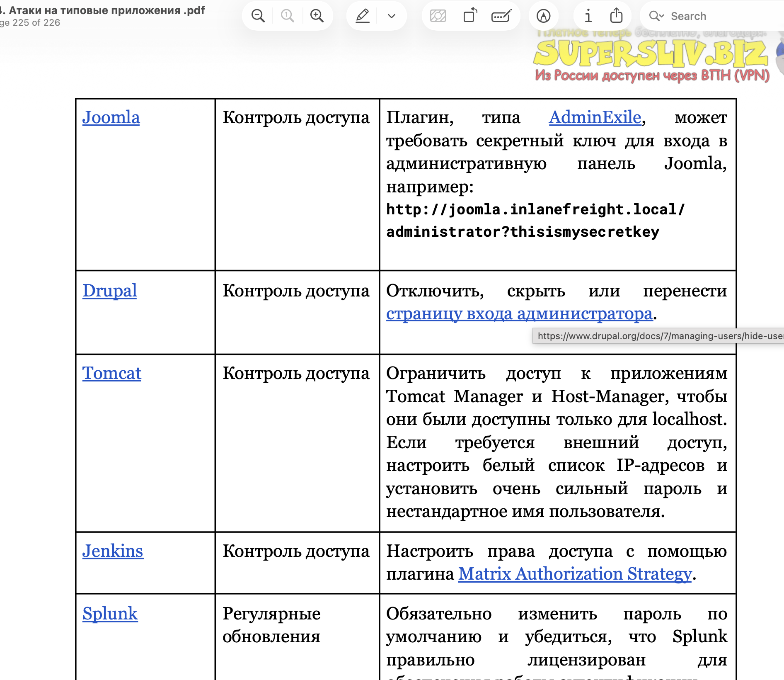Show the document info inspector
This screenshot has width=784, height=680.
(x=588, y=16)
